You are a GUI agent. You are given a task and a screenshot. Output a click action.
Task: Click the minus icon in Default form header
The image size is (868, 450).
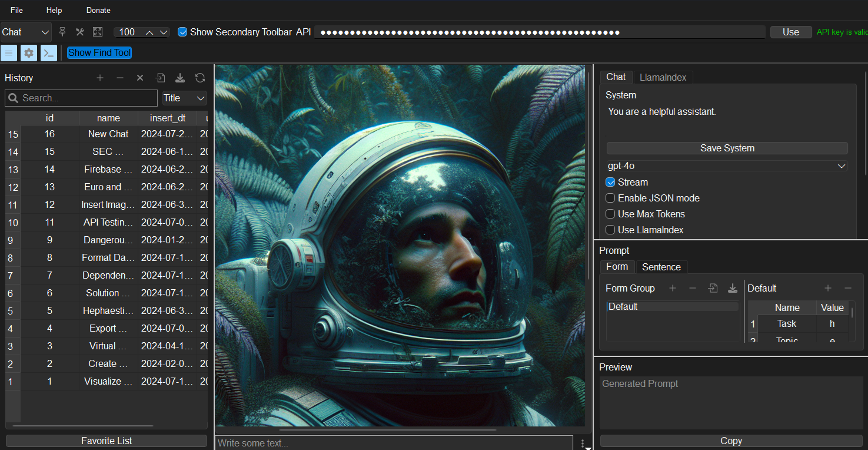pos(848,288)
